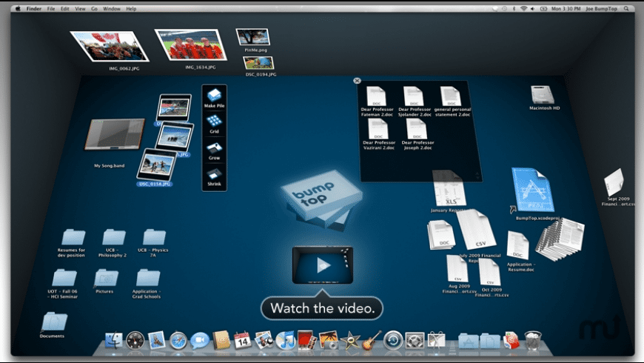Select the BumpTop.xcodeproj file icon

(x=532, y=190)
